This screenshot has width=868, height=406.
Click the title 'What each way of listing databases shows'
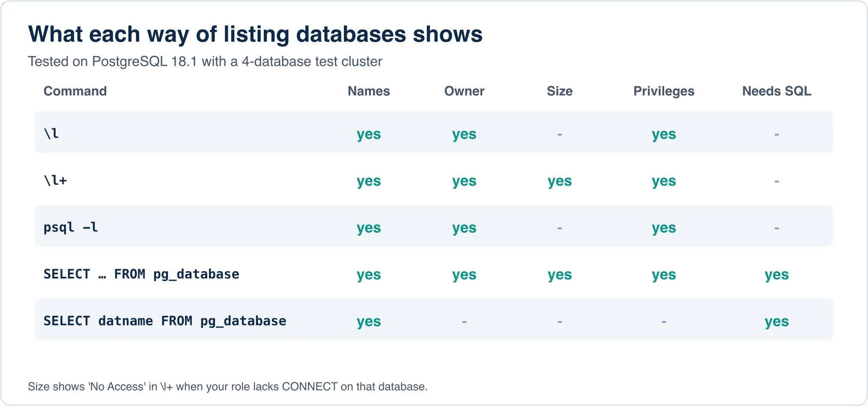(x=255, y=34)
